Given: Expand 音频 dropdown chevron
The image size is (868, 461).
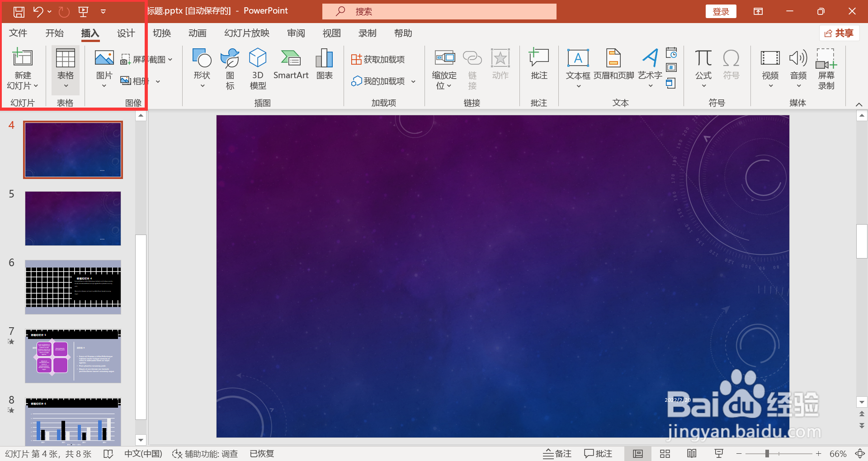Looking at the screenshot, I should point(798,86).
